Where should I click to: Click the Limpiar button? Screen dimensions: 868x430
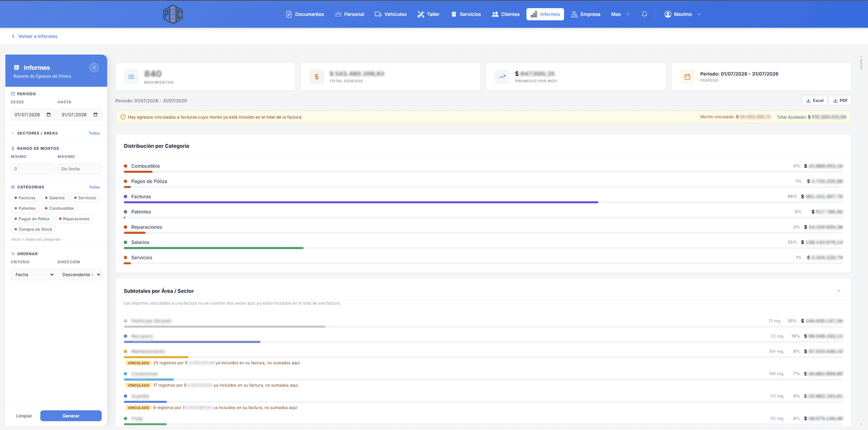pos(24,416)
